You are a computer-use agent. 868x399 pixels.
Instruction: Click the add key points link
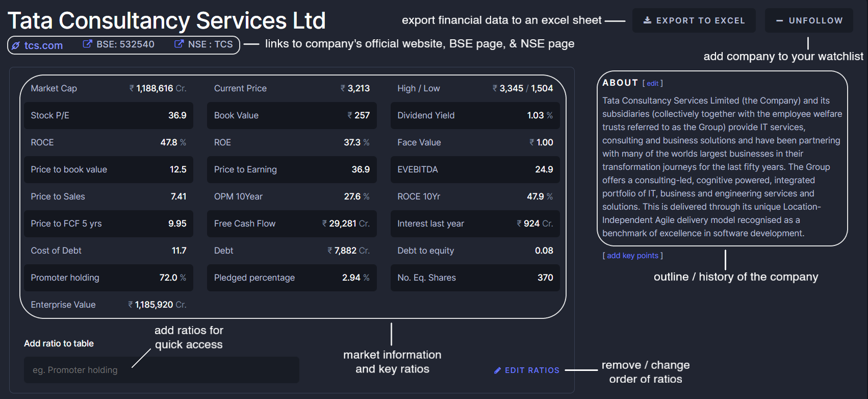tap(633, 256)
